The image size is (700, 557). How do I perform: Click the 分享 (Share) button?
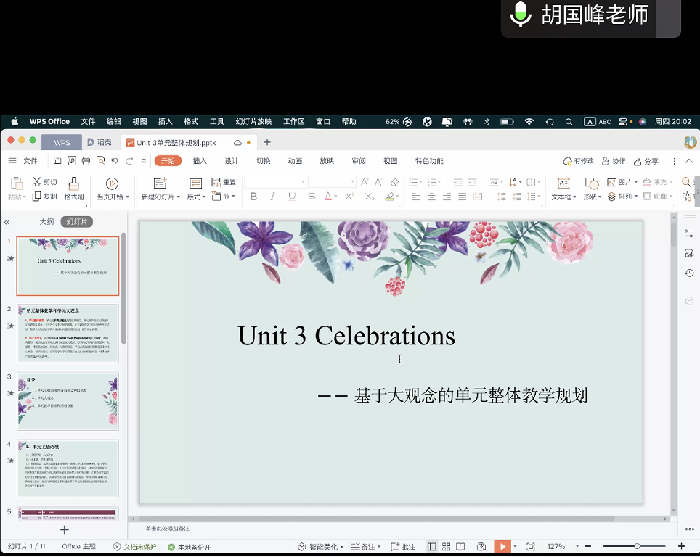[647, 161]
